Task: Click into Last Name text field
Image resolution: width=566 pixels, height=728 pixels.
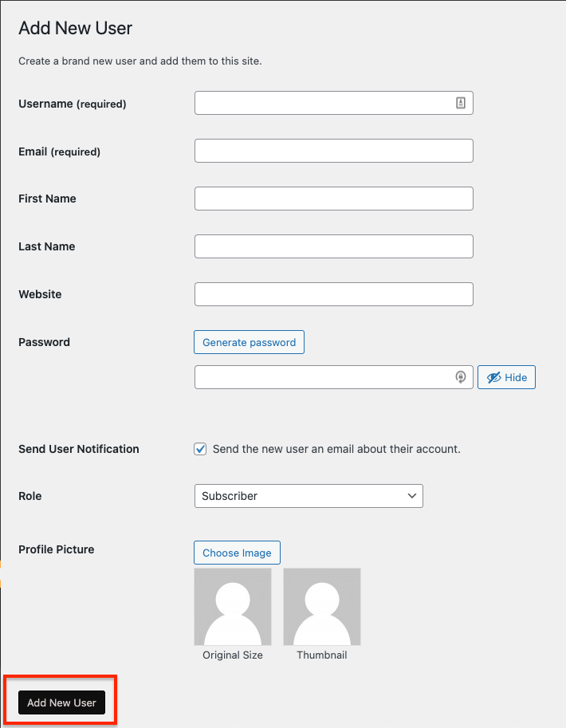Action: point(334,246)
